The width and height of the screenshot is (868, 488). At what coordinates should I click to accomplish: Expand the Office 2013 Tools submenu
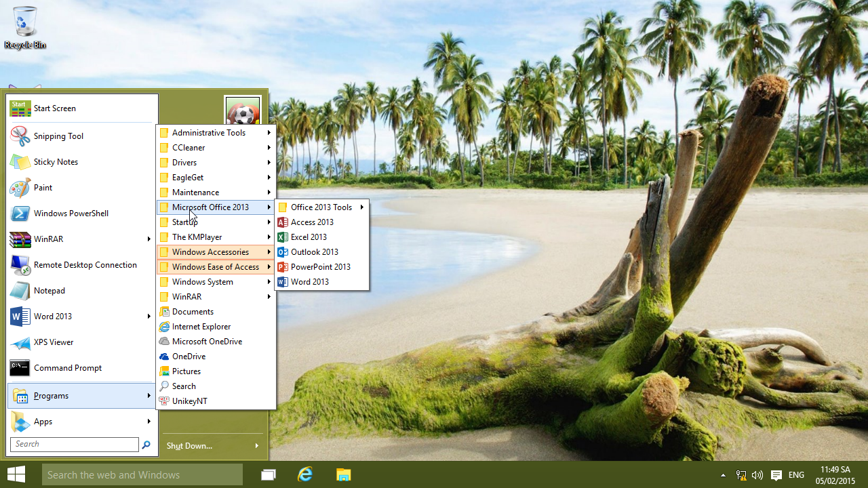pyautogui.click(x=322, y=207)
